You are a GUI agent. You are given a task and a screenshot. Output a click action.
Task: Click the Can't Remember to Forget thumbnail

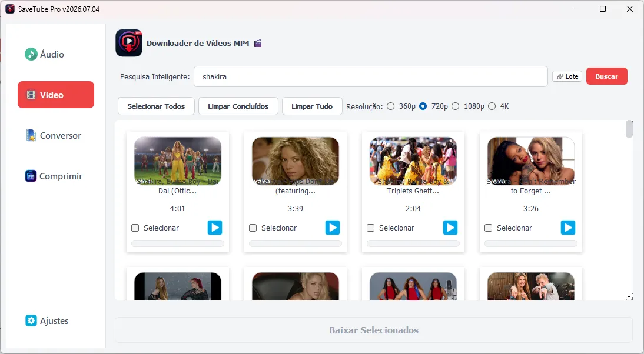531,161
